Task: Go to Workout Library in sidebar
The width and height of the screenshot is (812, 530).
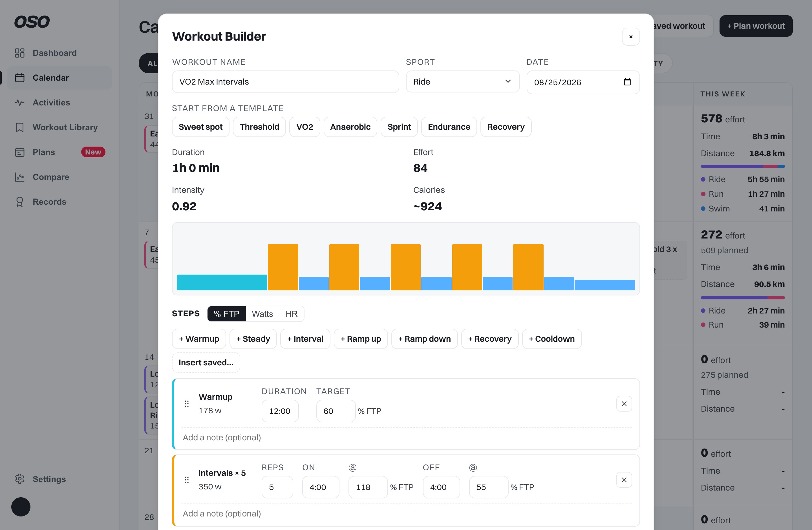Action: pos(59,127)
